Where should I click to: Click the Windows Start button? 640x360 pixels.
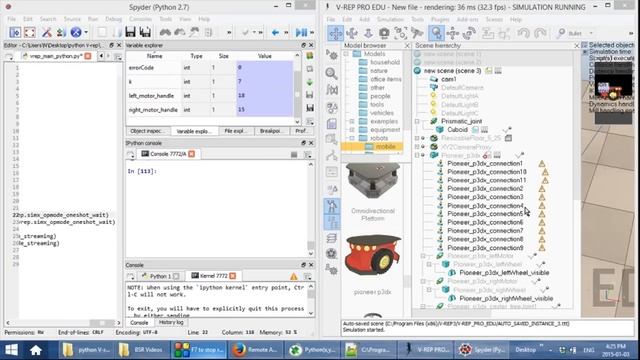pos(11,350)
